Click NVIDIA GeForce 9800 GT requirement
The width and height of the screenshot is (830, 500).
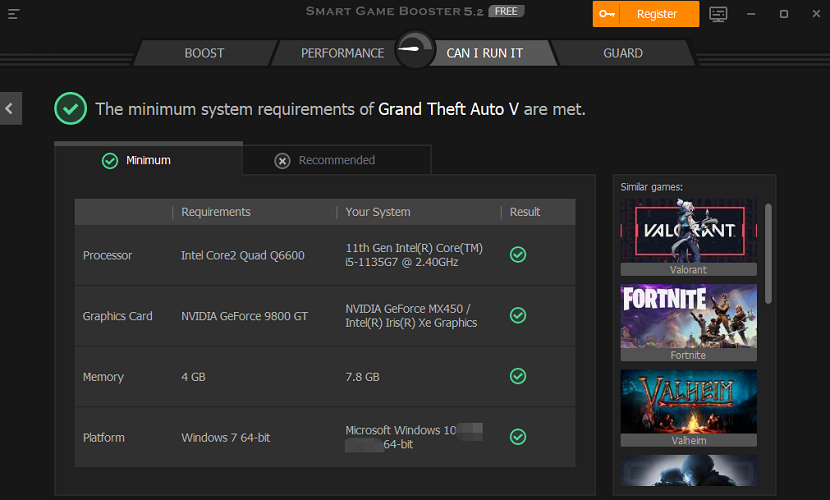pyautogui.click(x=245, y=316)
